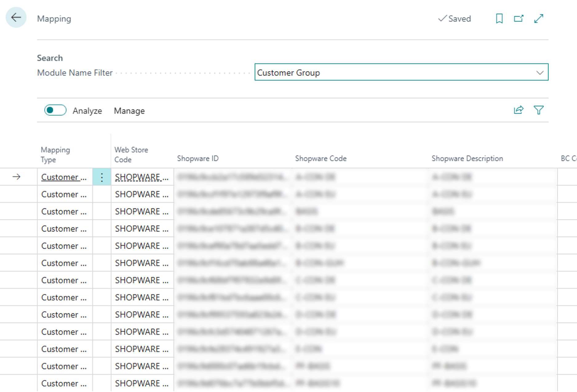
Task: Click the Analyze label
Action: pos(87,111)
